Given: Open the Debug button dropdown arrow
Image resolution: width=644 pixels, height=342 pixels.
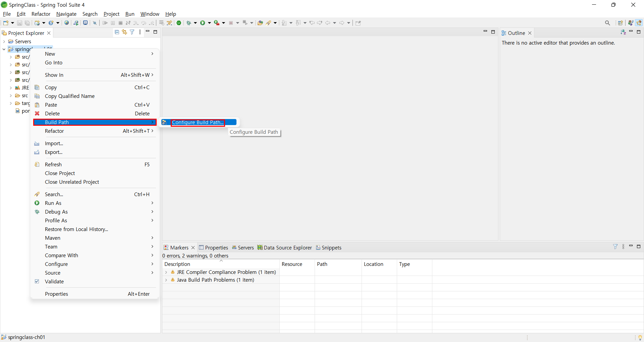Looking at the screenshot, I should (x=195, y=23).
